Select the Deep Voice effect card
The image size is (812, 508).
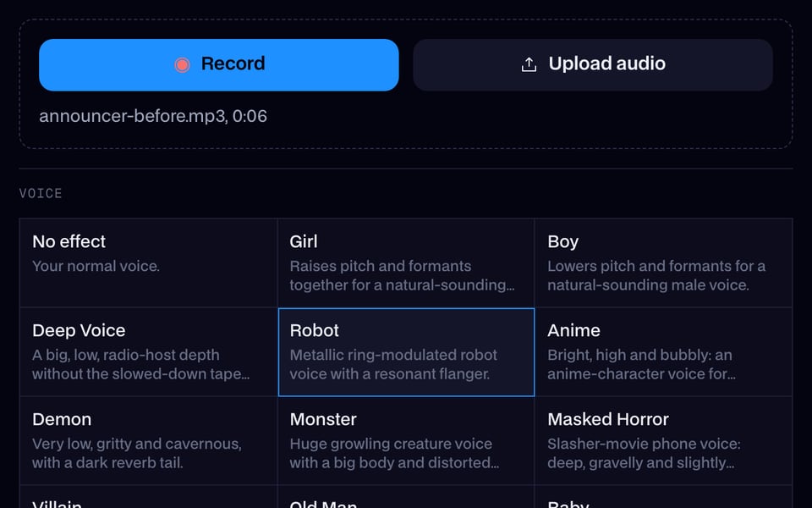pos(149,352)
